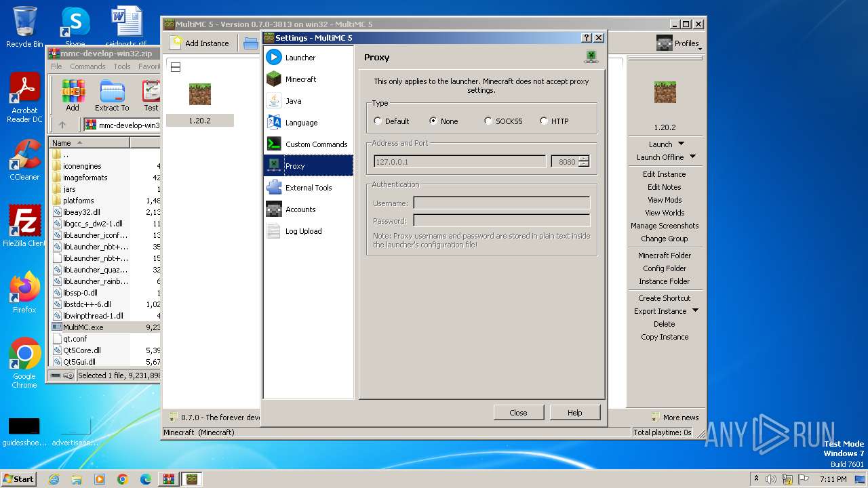Open the Language settings page

click(308, 123)
